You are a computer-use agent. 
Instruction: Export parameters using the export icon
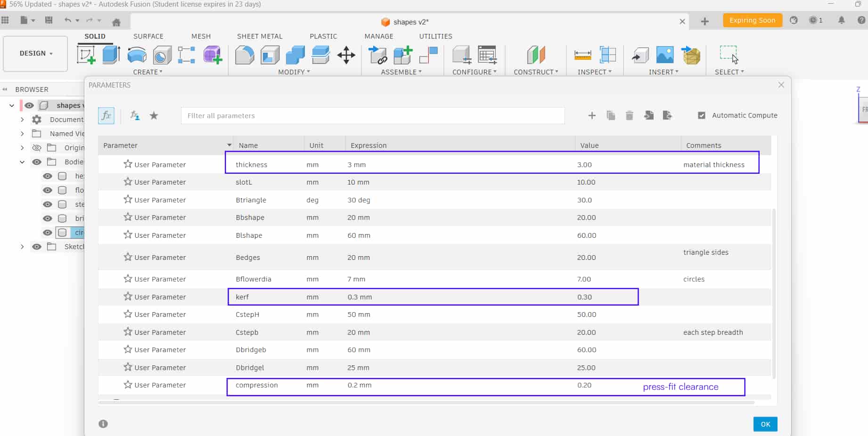[667, 115]
